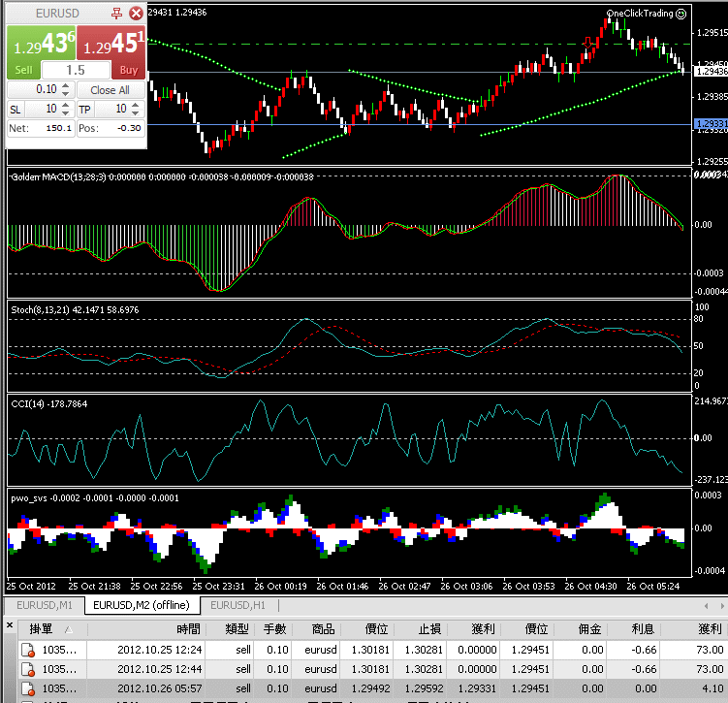Click the CCI(14) indicator label
The width and height of the screenshot is (728, 703).
click(27, 404)
